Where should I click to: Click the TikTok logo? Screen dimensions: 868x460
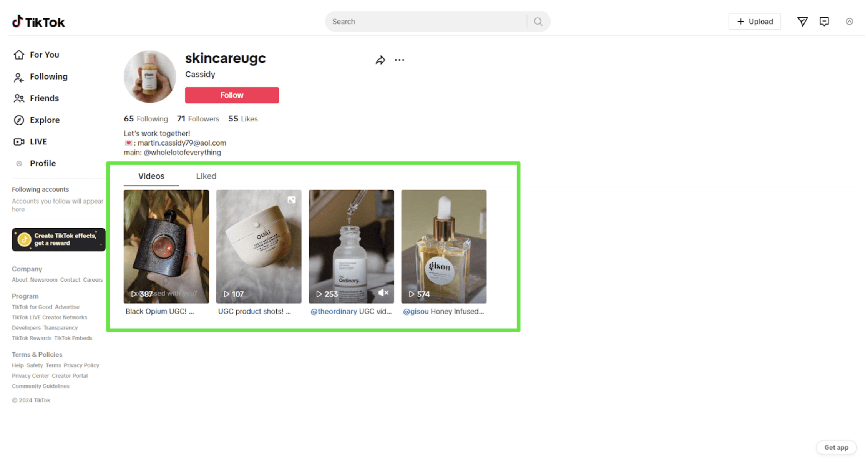(x=38, y=22)
